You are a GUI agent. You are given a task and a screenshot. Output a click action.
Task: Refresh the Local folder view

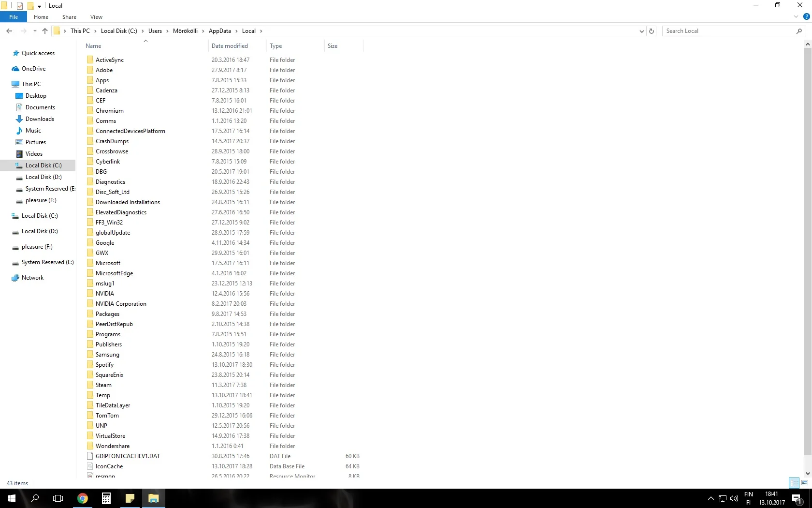(652, 31)
